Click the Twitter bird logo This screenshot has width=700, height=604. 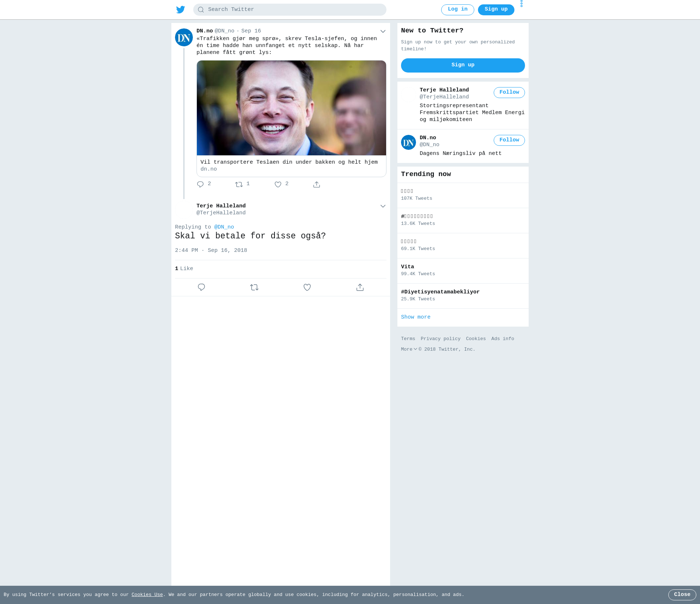coord(180,9)
